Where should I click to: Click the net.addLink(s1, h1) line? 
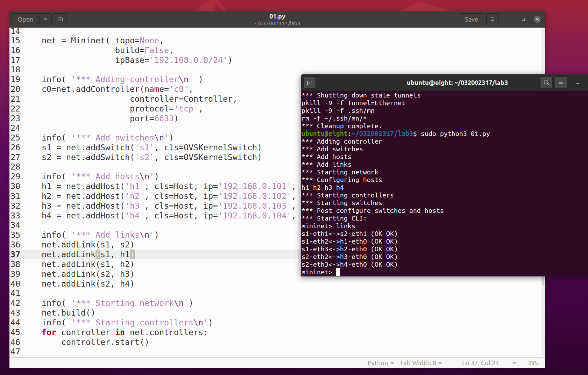[x=88, y=254]
